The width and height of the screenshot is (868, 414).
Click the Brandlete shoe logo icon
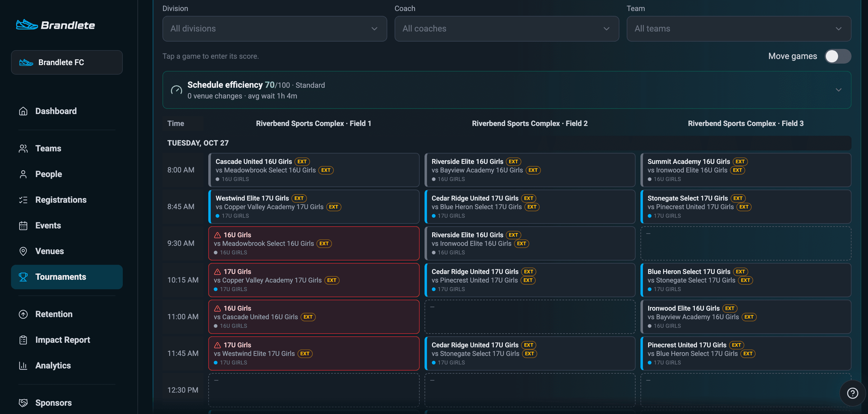[x=27, y=25]
